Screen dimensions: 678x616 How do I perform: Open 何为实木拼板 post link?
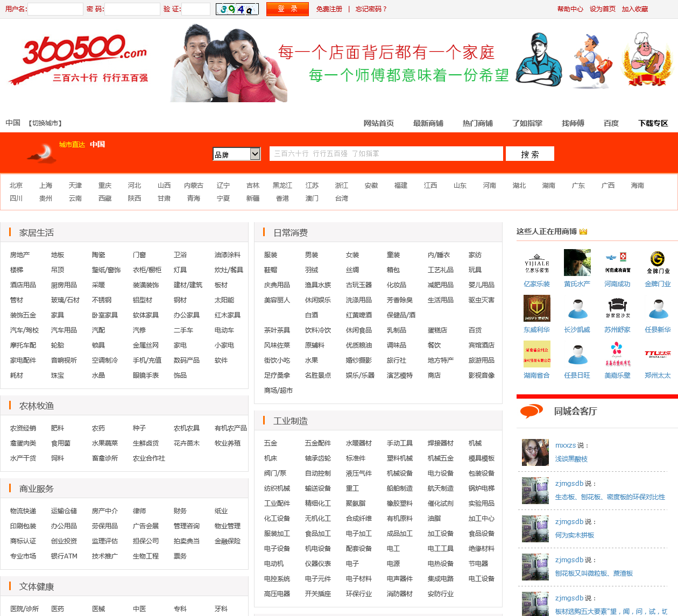pos(575,535)
